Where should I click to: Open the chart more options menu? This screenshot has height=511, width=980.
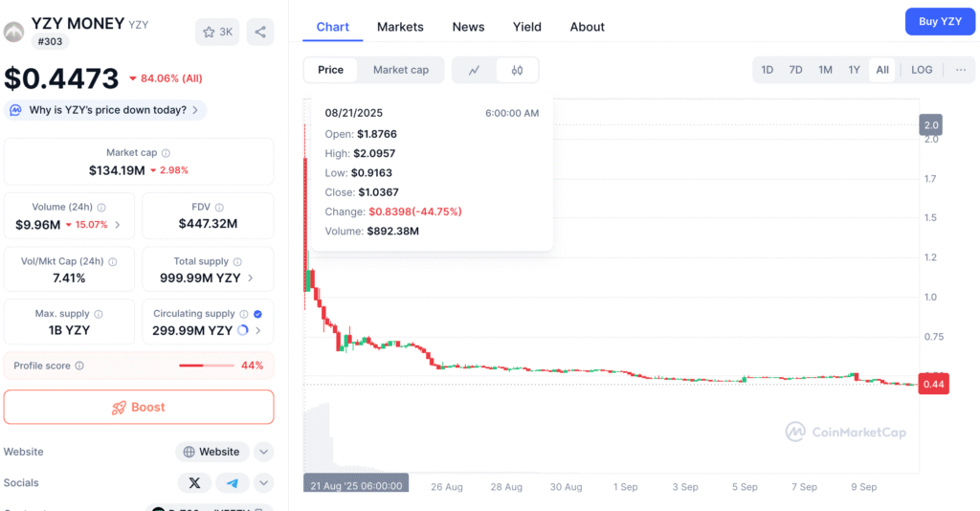point(960,70)
